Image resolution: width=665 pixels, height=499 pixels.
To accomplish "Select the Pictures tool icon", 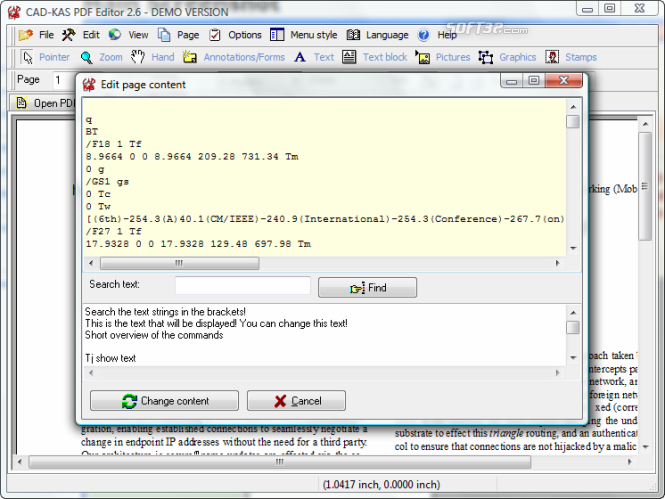I will coord(422,57).
